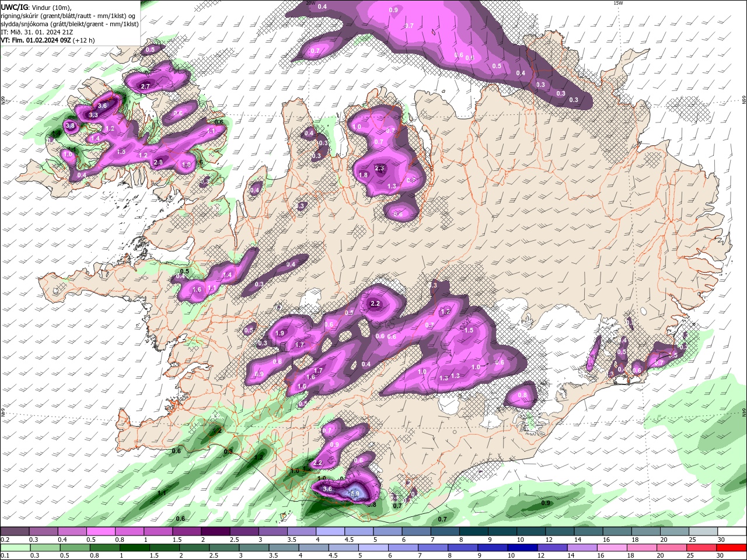The height and width of the screenshot is (560, 747).
Task: Pick the white 30 mm swatch in top legend row
Action: click(731, 531)
